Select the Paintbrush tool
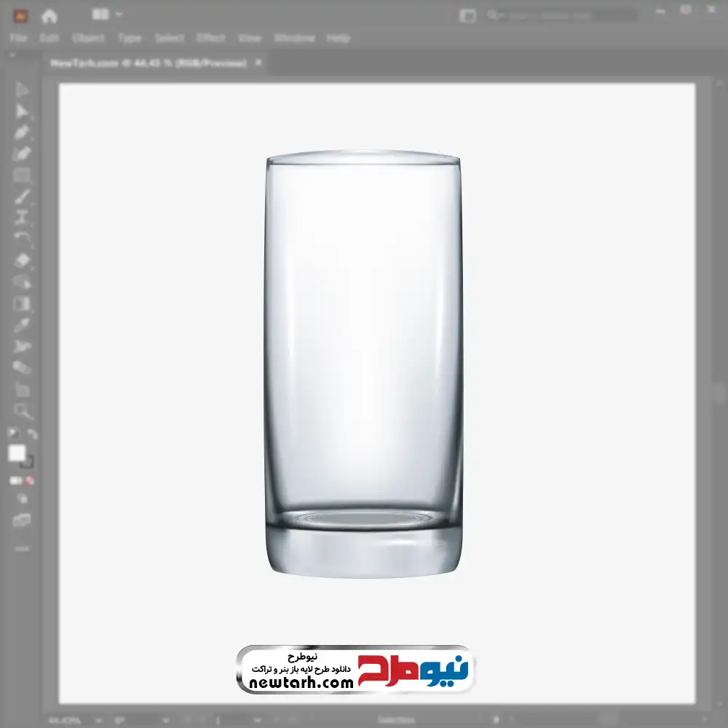 pyautogui.click(x=22, y=197)
